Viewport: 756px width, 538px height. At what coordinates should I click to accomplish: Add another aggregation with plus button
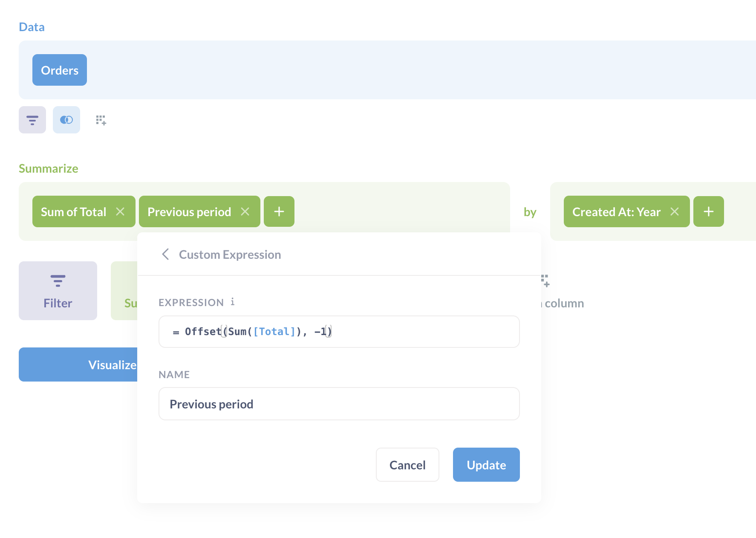(279, 211)
